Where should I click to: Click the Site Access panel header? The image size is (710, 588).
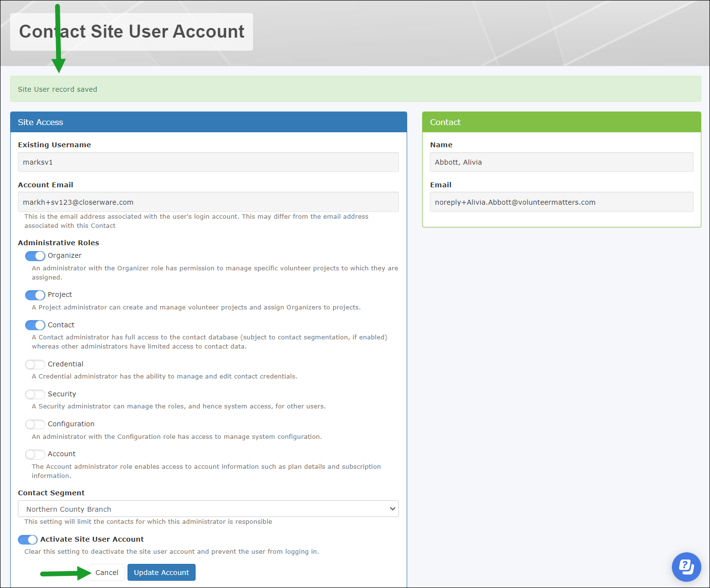coord(209,122)
